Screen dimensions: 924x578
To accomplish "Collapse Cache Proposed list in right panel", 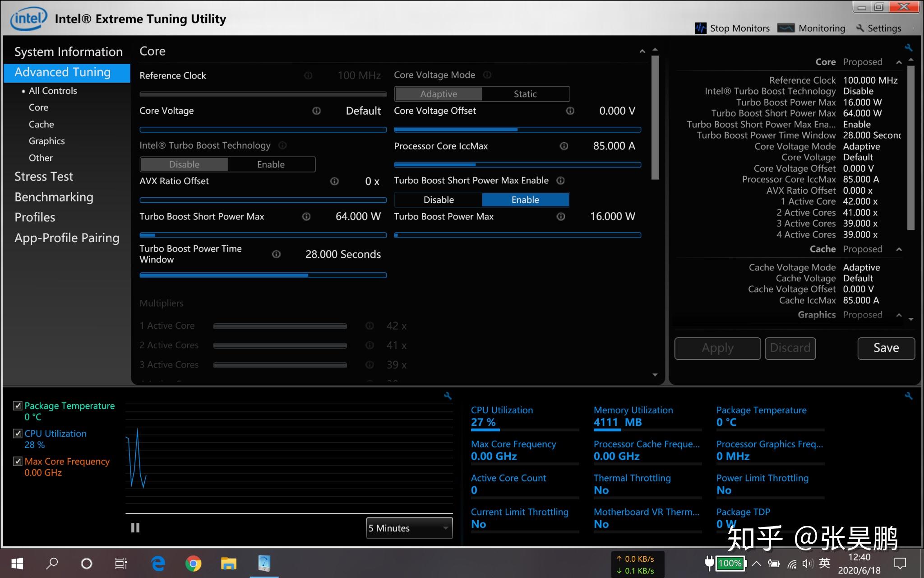I will point(899,249).
